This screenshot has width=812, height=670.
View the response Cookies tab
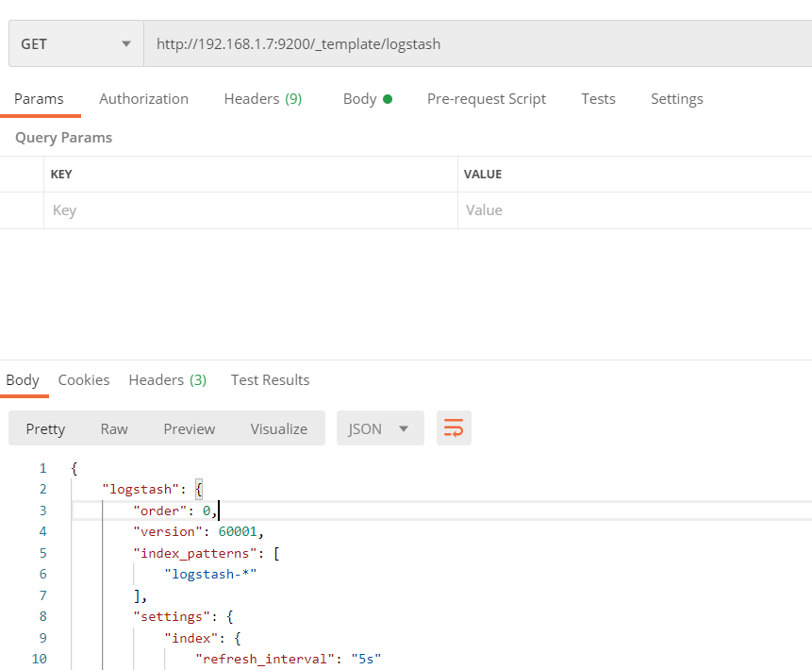point(83,379)
